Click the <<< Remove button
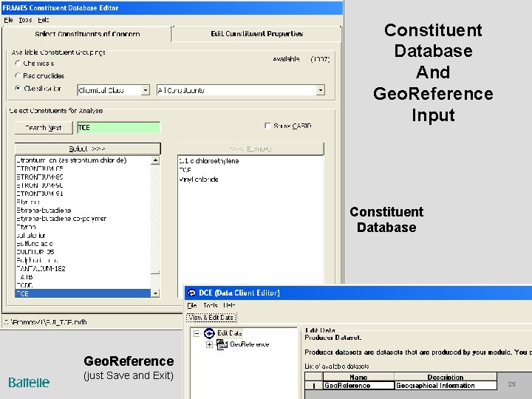Screen dimensions: 532x399 [250, 149]
